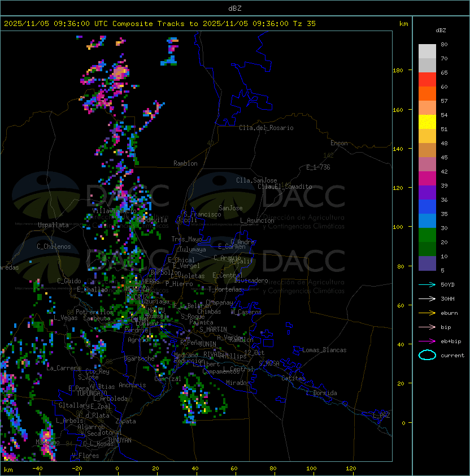
Task: Select the Clla.del_Rosario map label
Action: (x=266, y=128)
